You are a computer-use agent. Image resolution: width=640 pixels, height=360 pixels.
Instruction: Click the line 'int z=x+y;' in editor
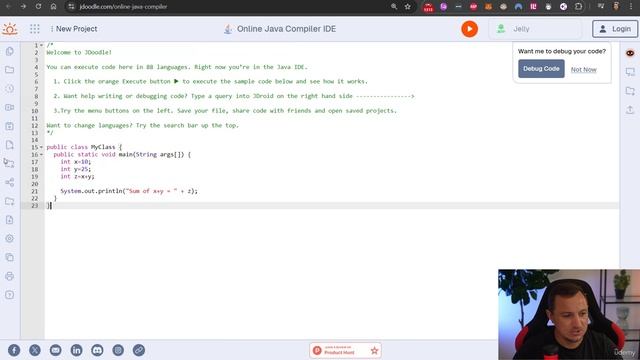(x=78, y=177)
